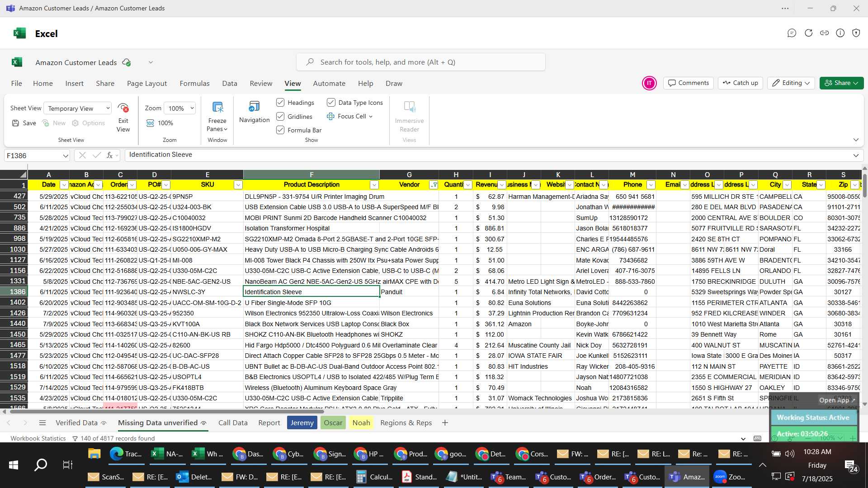This screenshot has height=488, width=868.
Task: Click the select all corner triangle
Action: [23, 175]
